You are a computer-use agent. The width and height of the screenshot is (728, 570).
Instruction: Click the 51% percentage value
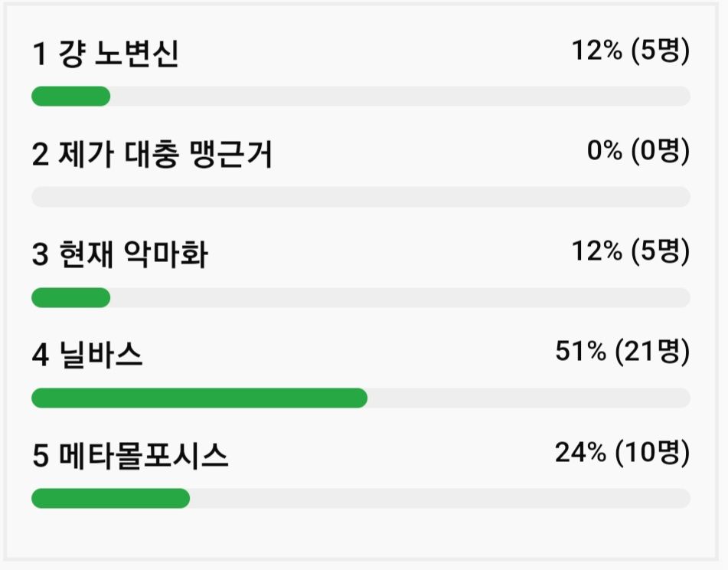pyautogui.click(x=580, y=352)
